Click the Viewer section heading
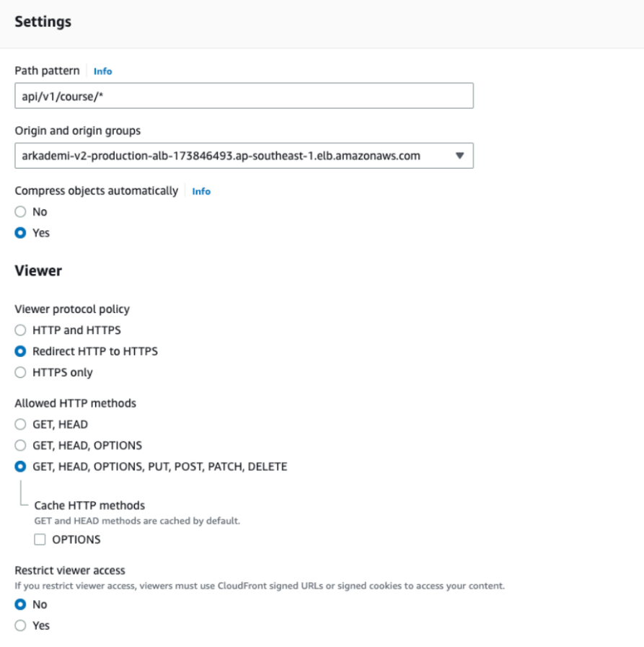The height and width of the screenshot is (647, 644). click(38, 271)
